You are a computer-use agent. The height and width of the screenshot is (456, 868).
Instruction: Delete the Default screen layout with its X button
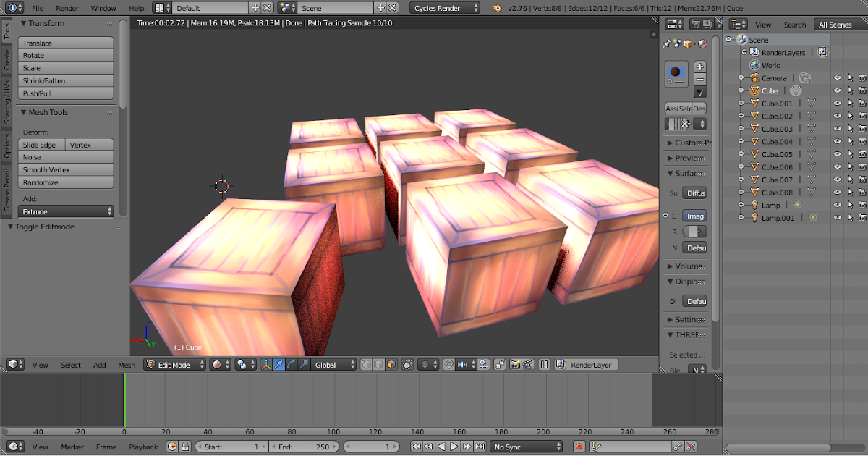tap(268, 7)
